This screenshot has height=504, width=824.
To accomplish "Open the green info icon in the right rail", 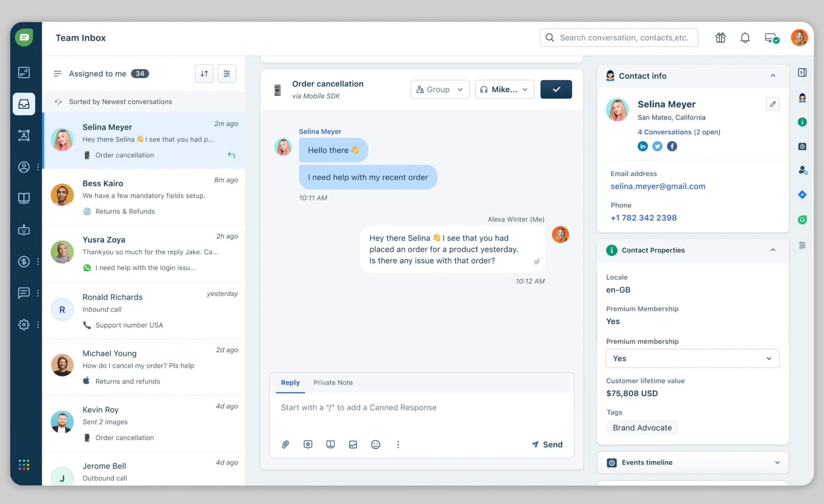I will click(x=802, y=122).
